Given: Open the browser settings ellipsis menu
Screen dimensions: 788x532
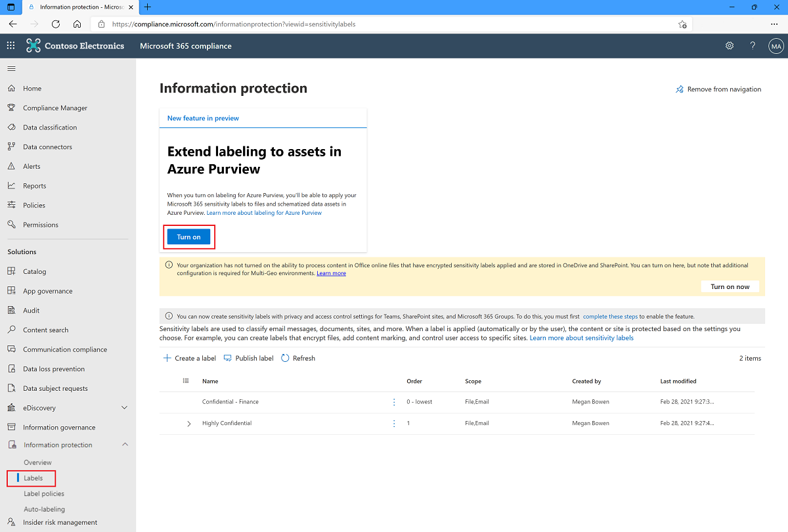Looking at the screenshot, I should 774,24.
